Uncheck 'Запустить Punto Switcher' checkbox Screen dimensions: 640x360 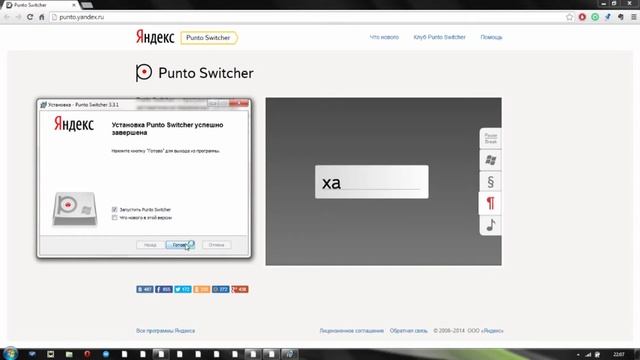point(115,209)
